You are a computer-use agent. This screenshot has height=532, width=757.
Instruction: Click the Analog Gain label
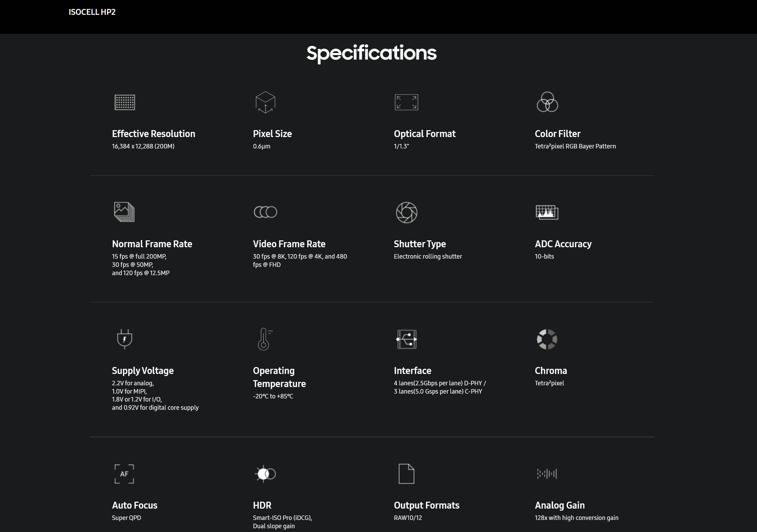point(560,505)
